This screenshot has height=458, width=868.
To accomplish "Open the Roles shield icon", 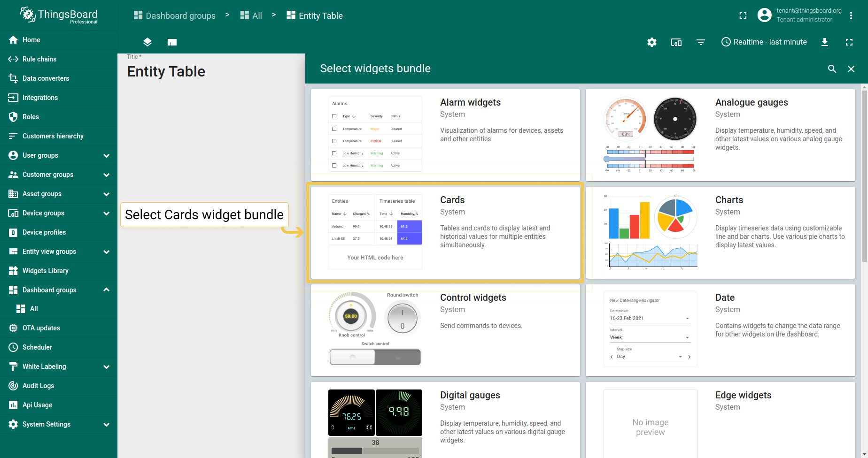I will [13, 117].
